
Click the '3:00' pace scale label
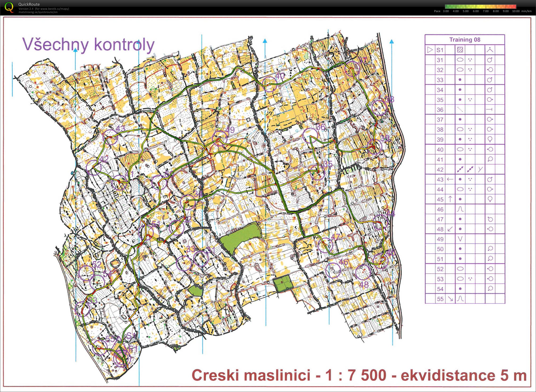tap(446, 11)
